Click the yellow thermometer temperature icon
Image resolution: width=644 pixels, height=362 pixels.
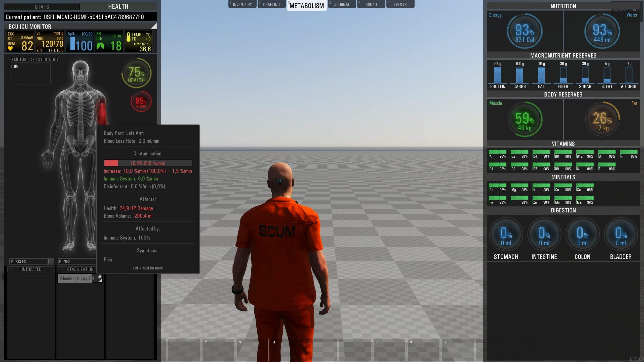(x=129, y=37)
